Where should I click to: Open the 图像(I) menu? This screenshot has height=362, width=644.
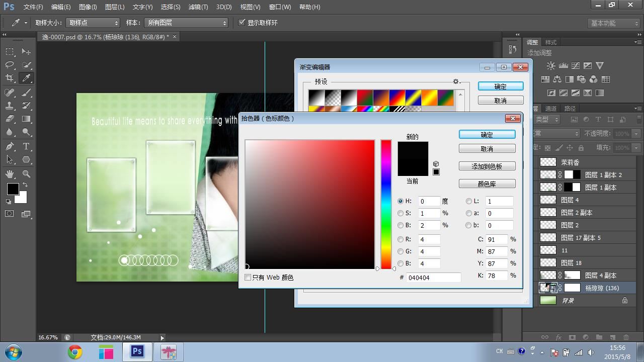[x=88, y=7]
